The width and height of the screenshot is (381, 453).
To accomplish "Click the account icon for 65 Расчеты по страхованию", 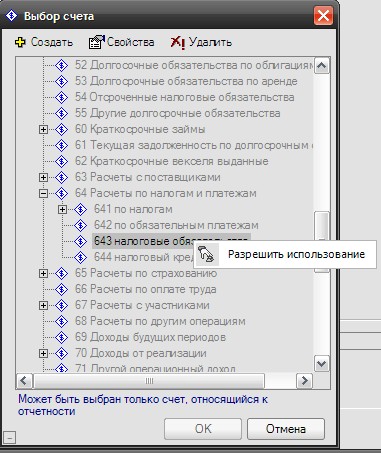I will (x=61, y=273).
